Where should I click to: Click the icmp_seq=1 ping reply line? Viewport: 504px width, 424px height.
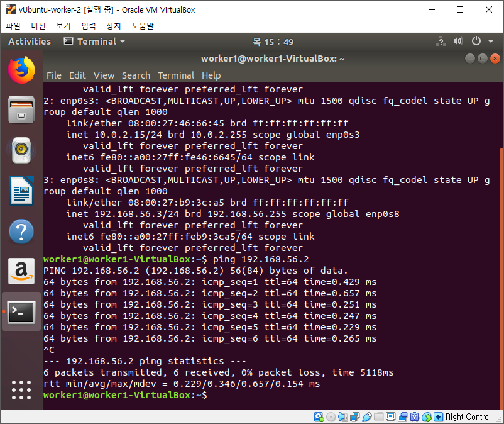click(210, 282)
